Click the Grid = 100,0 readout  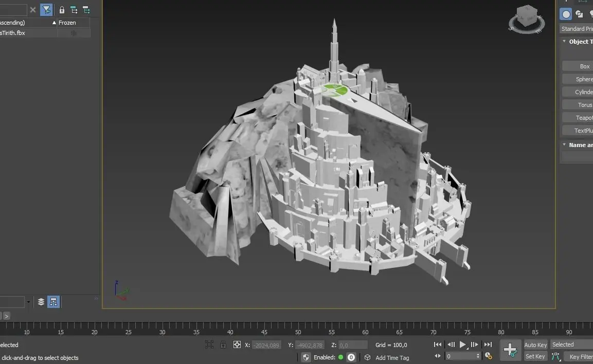tap(391, 345)
